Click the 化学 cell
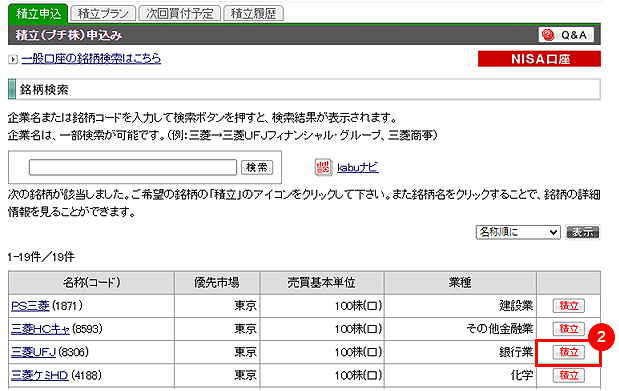 pyautogui.click(x=460, y=375)
